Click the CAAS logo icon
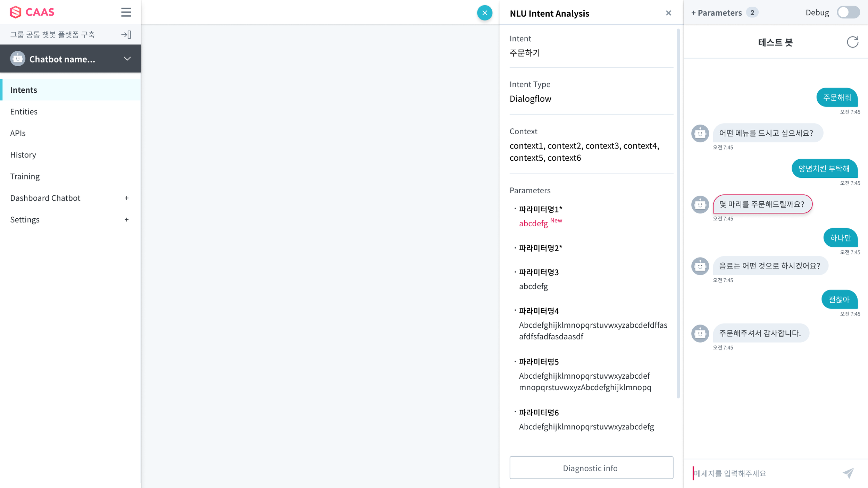Screen dimensions: 868x488 click(16, 12)
